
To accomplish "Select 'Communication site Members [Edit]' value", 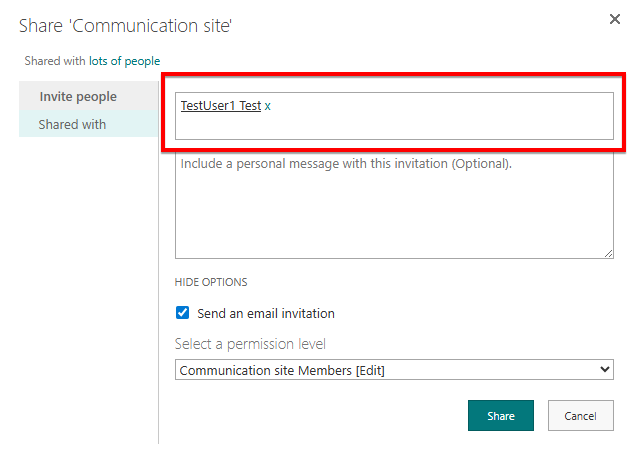I will point(282,371).
